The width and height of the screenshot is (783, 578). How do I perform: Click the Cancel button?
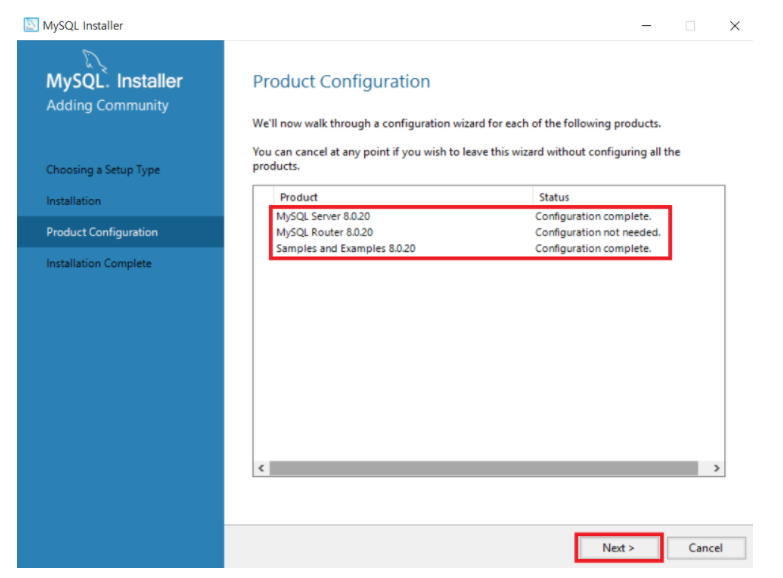(x=706, y=548)
